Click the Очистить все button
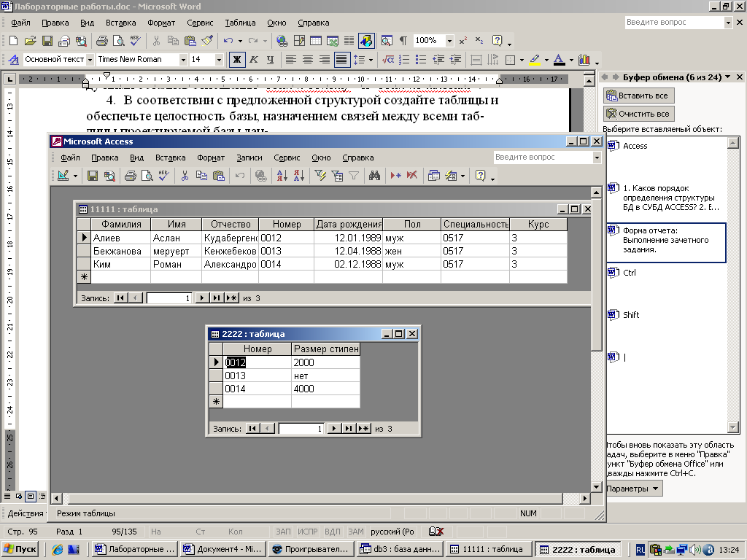This screenshot has height=560, width=747. point(639,114)
